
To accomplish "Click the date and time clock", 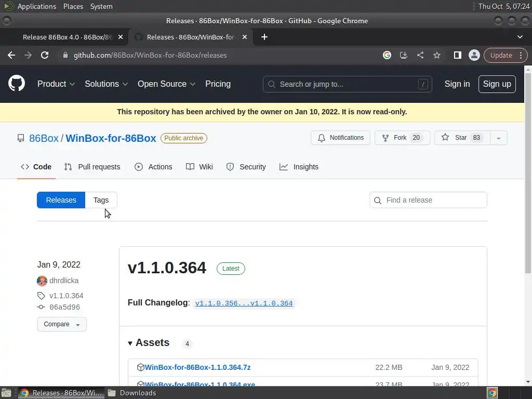I will (503, 6).
